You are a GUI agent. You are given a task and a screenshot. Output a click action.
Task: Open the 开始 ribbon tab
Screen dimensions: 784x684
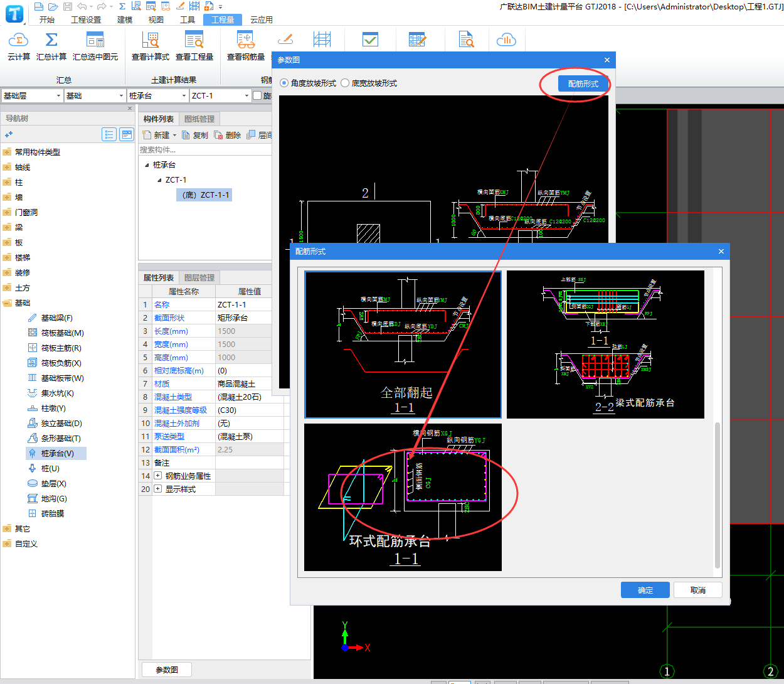pyautogui.click(x=46, y=19)
